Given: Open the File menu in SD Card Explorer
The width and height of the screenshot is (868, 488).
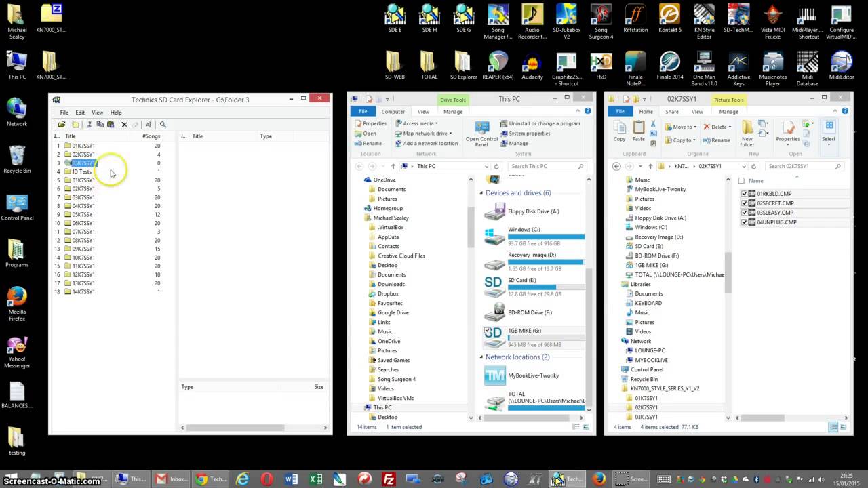Looking at the screenshot, I should pos(64,113).
